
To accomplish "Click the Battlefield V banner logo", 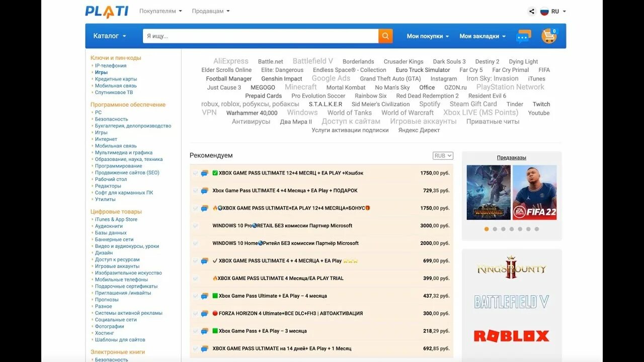I will 511,302.
